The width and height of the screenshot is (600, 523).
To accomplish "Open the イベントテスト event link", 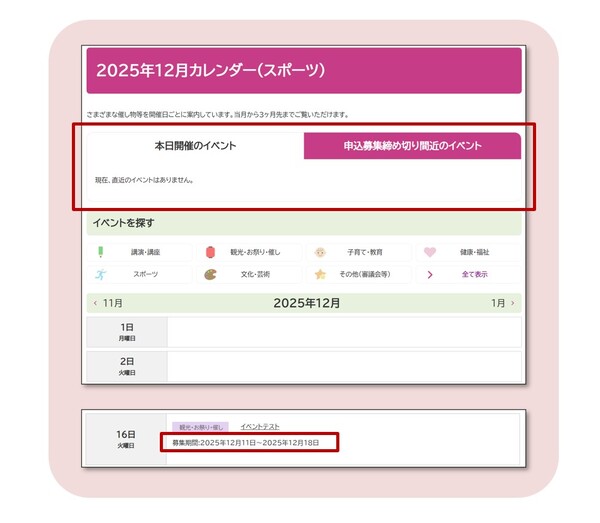I will pyautogui.click(x=260, y=426).
